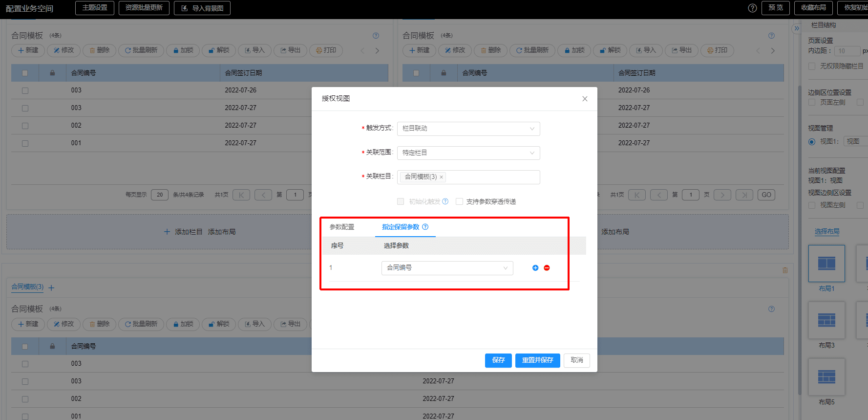Click 加锁 in the top-right panel toolbar

[x=574, y=50]
